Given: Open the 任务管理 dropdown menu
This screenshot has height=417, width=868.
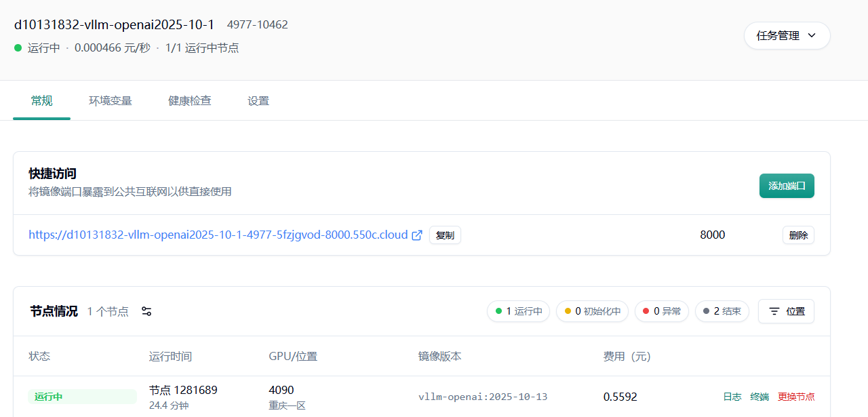Looking at the screenshot, I should pyautogui.click(x=787, y=36).
